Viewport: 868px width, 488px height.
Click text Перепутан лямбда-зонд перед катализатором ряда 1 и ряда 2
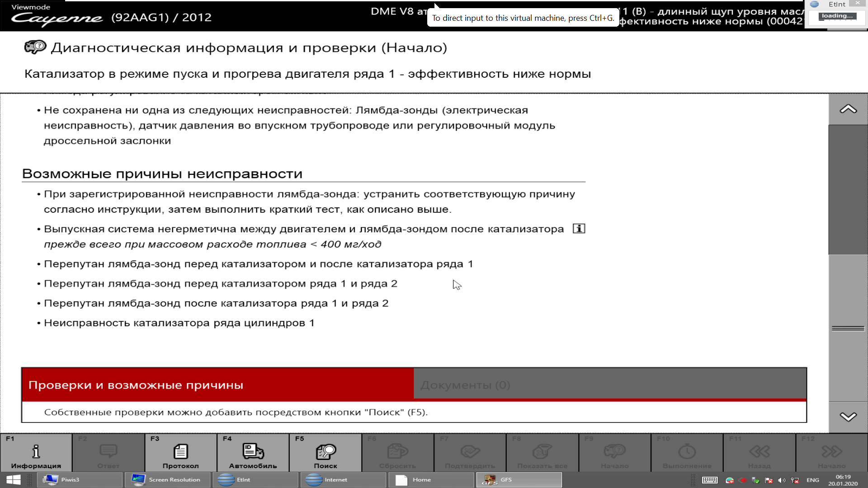(221, 284)
